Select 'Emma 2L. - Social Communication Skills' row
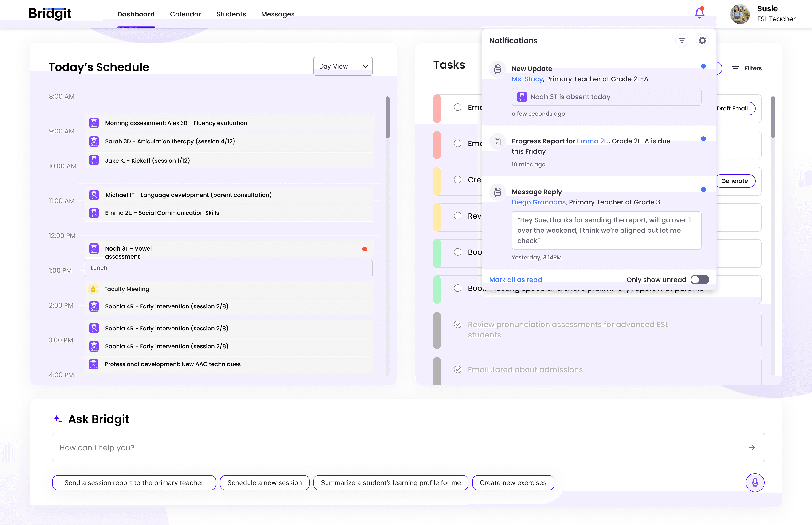The image size is (812, 525). click(x=229, y=213)
